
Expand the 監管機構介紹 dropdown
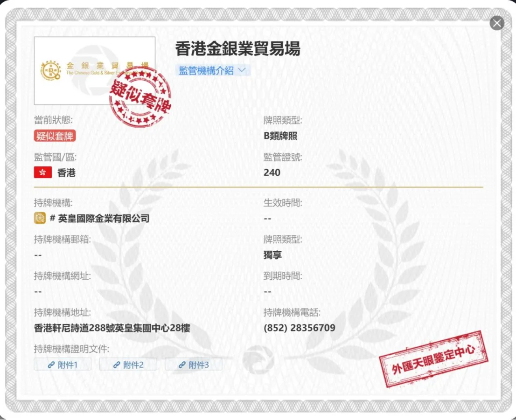click(x=213, y=70)
